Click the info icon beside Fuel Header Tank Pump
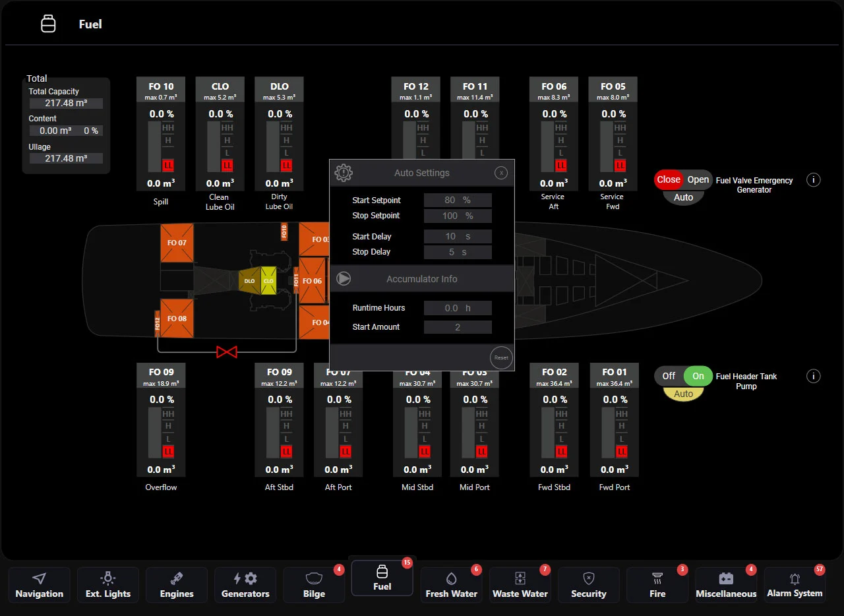 click(813, 376)
